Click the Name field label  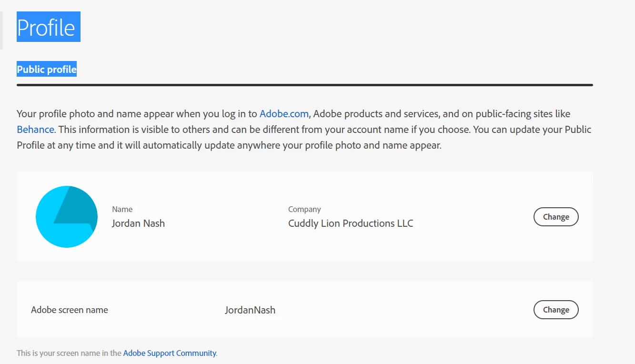pyautogui.click(x=122, y=209)
